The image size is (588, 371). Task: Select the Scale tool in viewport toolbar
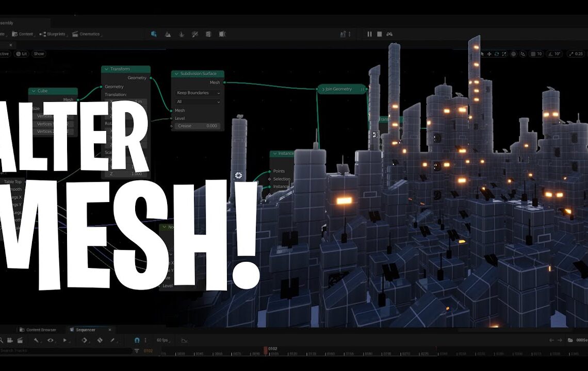504,53
